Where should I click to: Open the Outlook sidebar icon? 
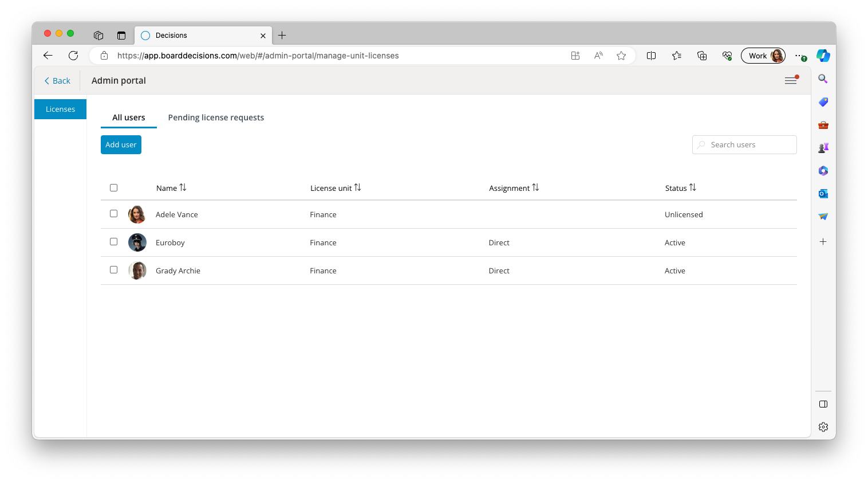(823, 193)
